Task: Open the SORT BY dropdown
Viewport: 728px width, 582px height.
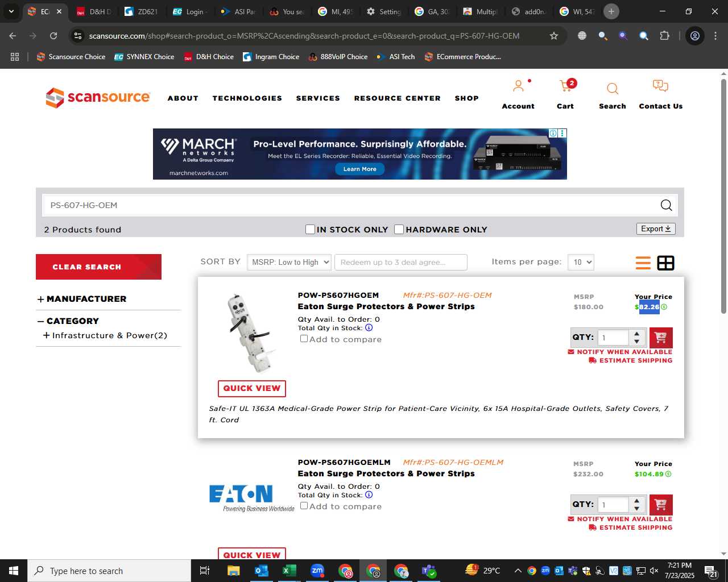Action: 289,262
